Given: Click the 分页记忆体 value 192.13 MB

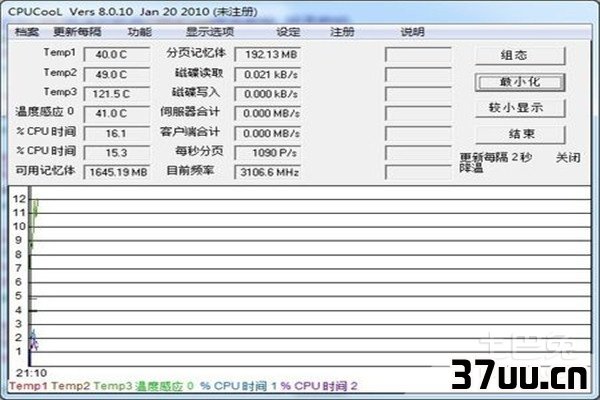Looking at the screenshot, I should pos(267,54).
